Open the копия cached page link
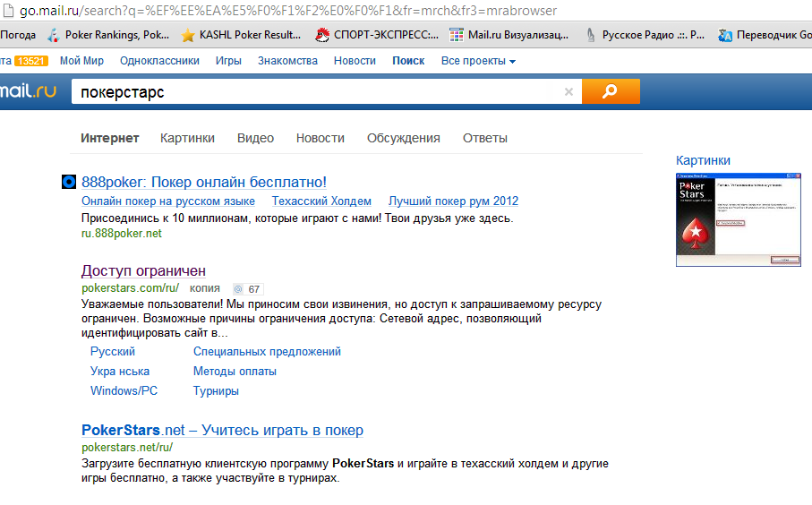812x505 pixels. [205, 289]
